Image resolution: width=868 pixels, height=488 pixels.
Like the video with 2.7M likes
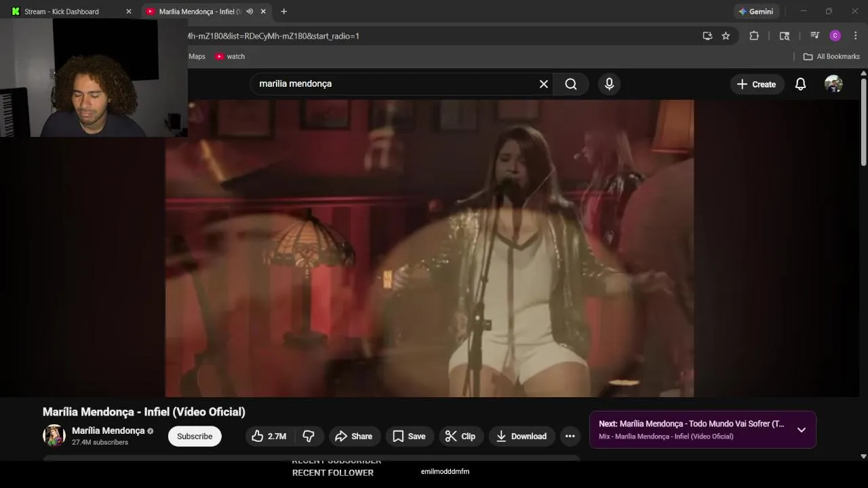[x=269, y=436]
